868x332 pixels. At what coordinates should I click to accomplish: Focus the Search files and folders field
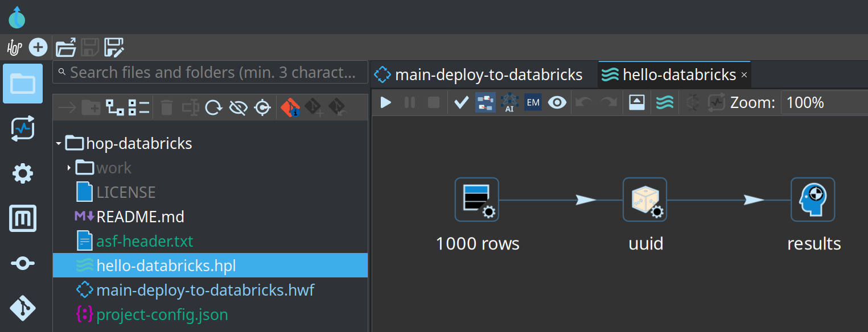pyautogui.click(x=210, y=72)
